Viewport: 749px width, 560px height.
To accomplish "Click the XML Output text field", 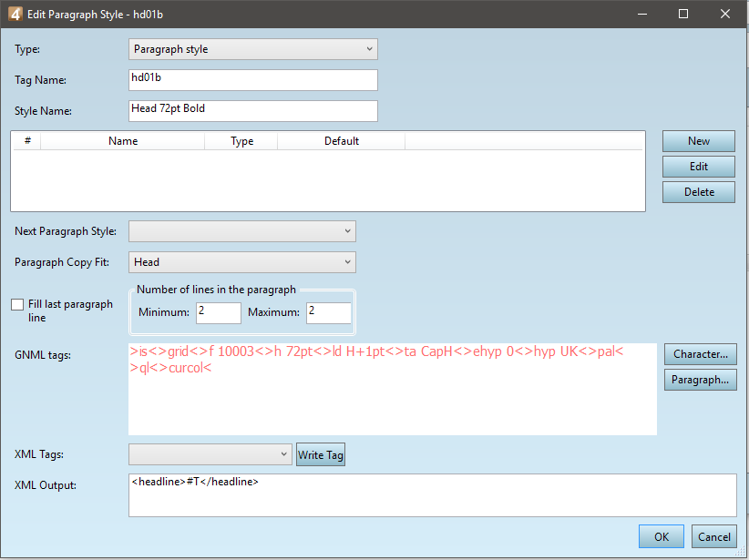I will (x=432, y=495).
